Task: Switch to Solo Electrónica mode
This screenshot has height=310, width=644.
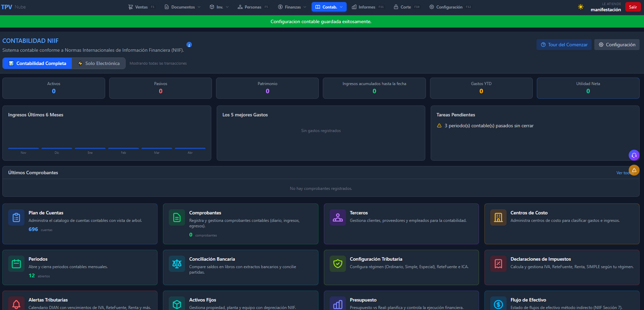Action: 99,63
